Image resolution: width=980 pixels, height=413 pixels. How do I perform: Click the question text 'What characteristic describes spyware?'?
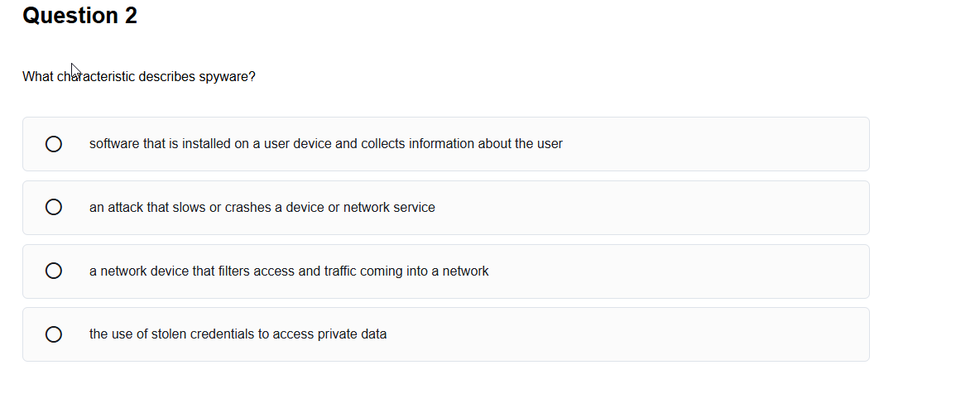point(139,77)
